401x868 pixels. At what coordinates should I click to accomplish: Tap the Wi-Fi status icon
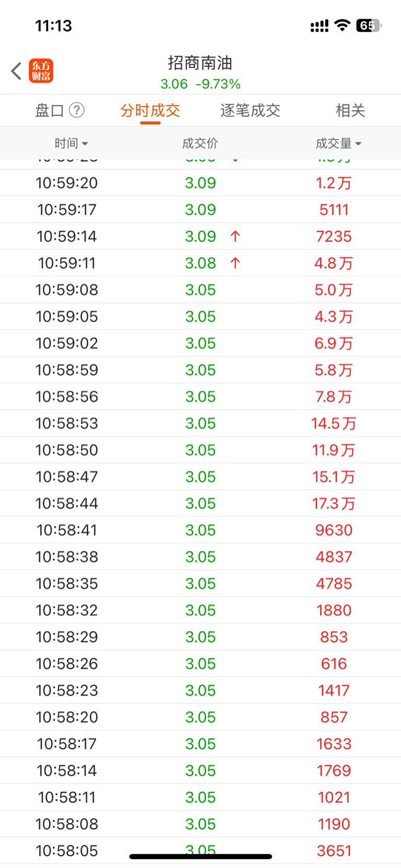pos(342,25)
